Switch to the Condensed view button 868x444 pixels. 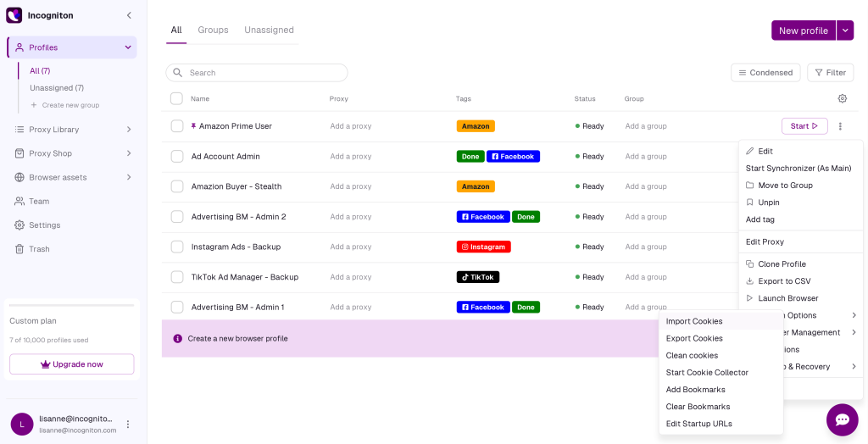(765, 73)
